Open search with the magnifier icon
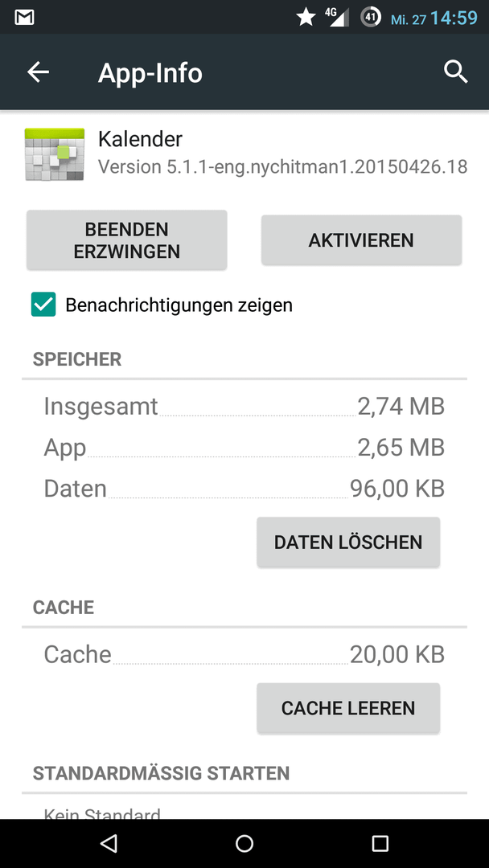The height and width of the screenshot is (868, 489). click(x=456, y=72)
